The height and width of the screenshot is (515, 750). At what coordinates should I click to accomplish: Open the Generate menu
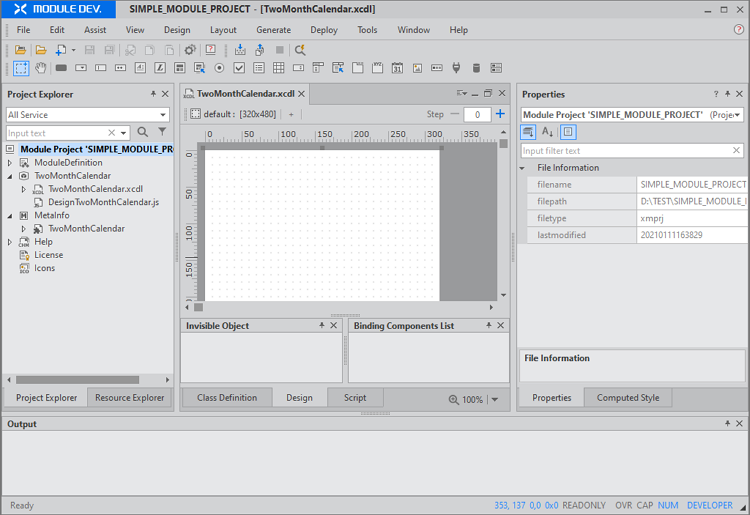273,30
